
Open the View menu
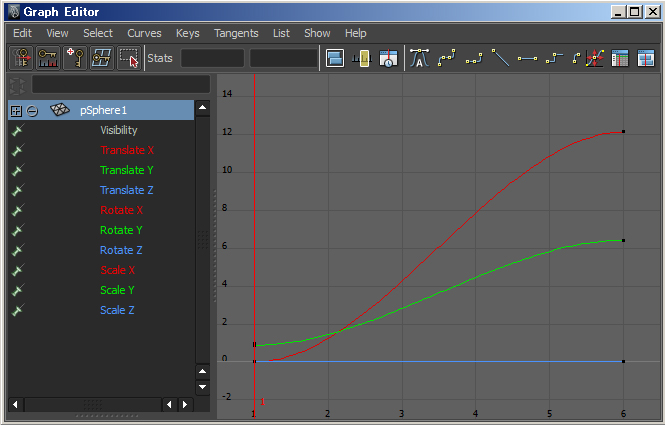pyautogui.click(x=57, y=33)
